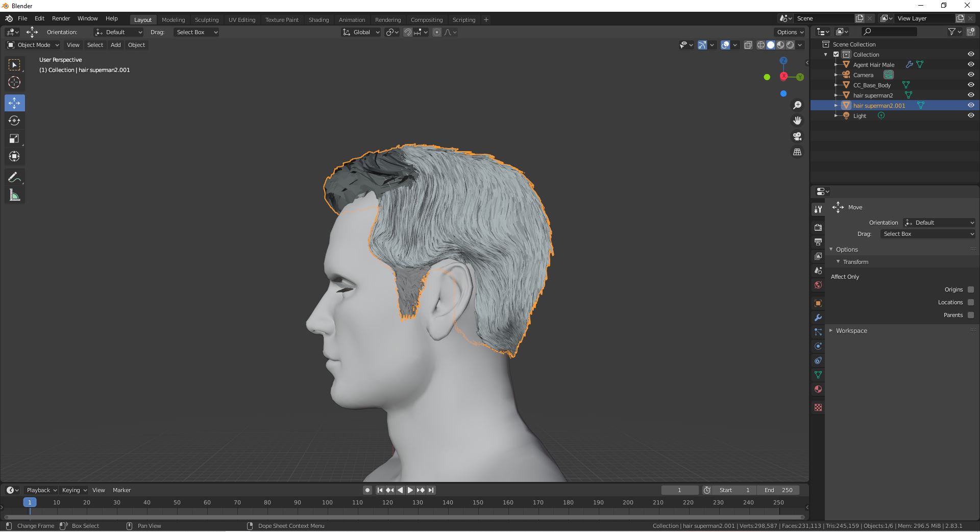Switch to rendered viewport shading

tap(790, 45)
